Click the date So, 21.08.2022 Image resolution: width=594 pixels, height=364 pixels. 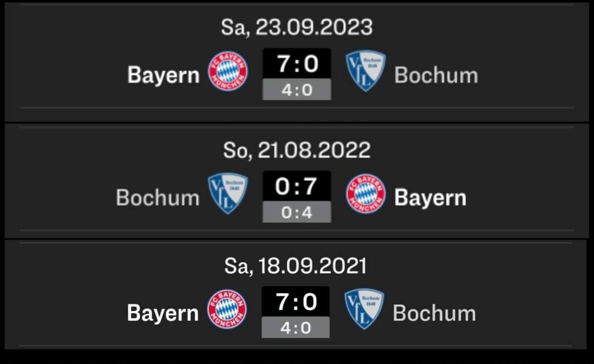click(297, 150)
